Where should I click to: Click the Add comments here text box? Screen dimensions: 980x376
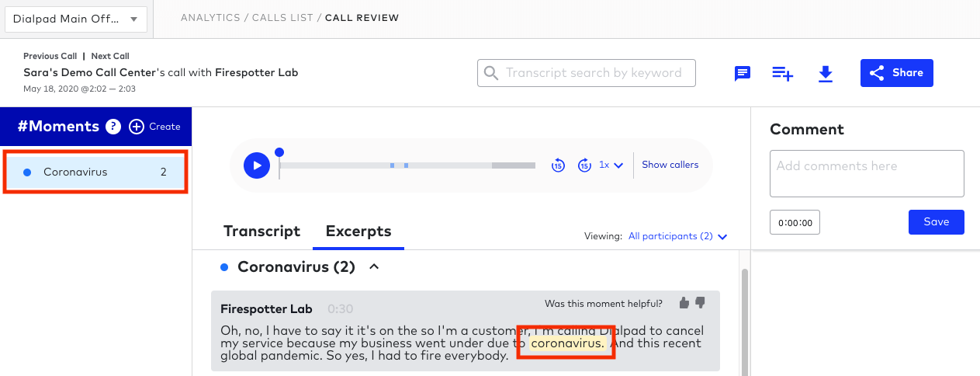pos(867,173)
